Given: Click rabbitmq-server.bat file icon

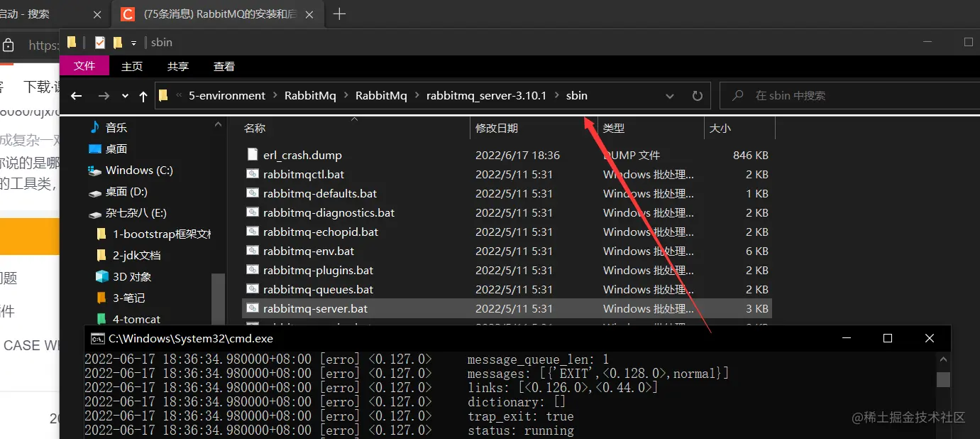Looking at the screenshot, I should click(252, 308).
